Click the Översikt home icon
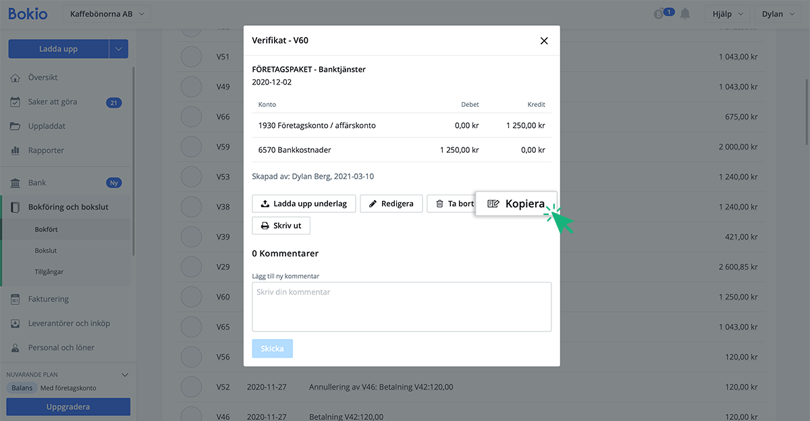This screenshot has height=421, width=810. click(15, 77)
